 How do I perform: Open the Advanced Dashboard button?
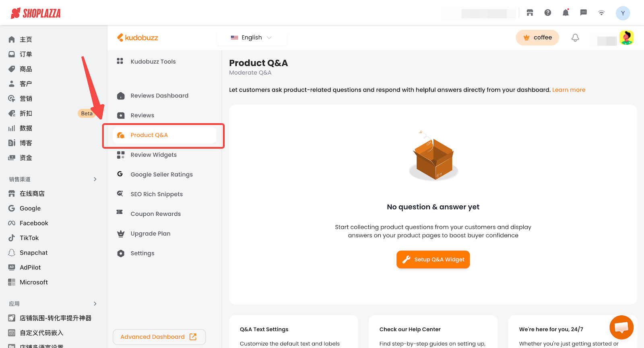(159, 337)
